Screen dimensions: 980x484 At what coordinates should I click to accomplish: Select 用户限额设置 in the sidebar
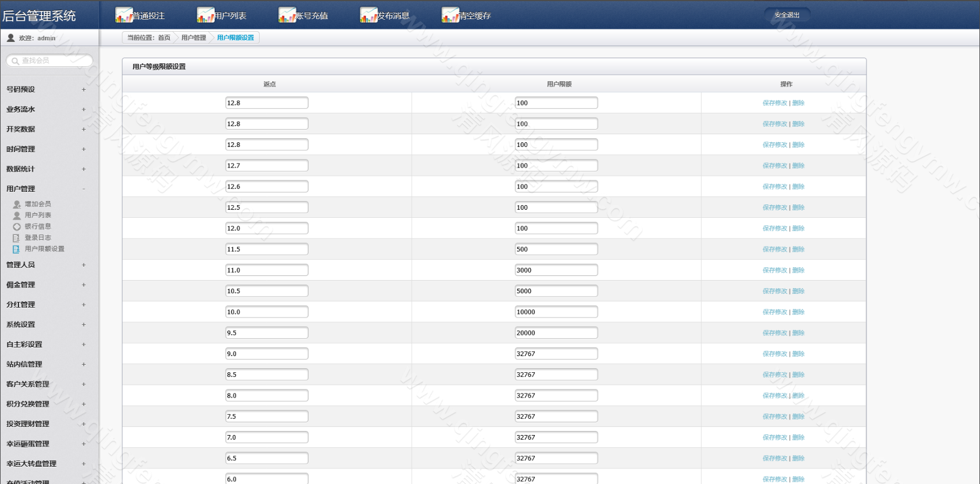pos(44,249)
